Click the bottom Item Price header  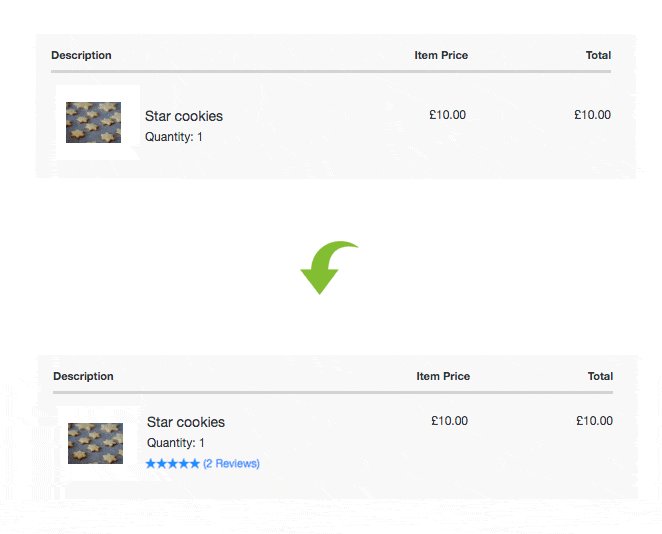click(x=443, y=376)
